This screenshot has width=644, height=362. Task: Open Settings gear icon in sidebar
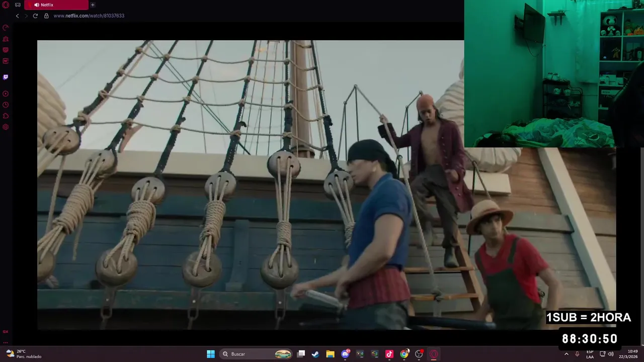click(6, 127)
